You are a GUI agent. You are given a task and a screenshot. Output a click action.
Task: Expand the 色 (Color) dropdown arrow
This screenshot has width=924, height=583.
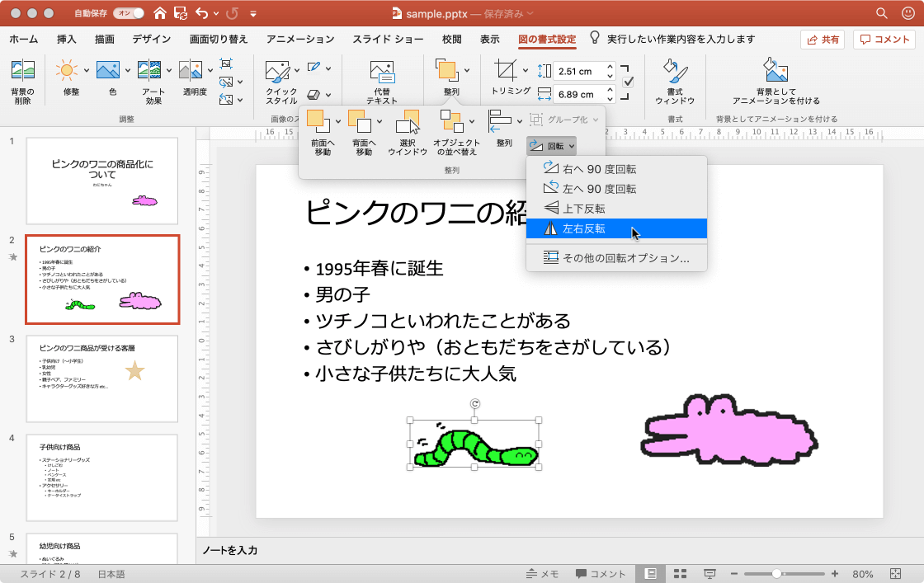coord(127,69)
